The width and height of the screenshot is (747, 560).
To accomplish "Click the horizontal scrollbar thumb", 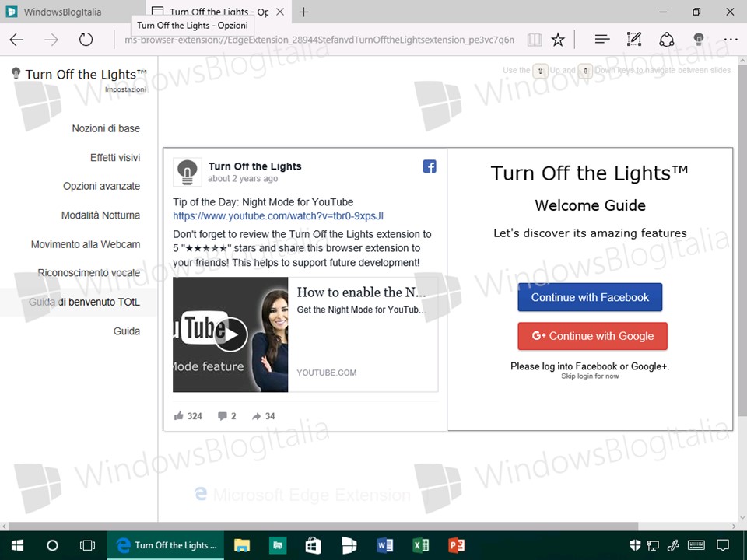I will point(323,527).
